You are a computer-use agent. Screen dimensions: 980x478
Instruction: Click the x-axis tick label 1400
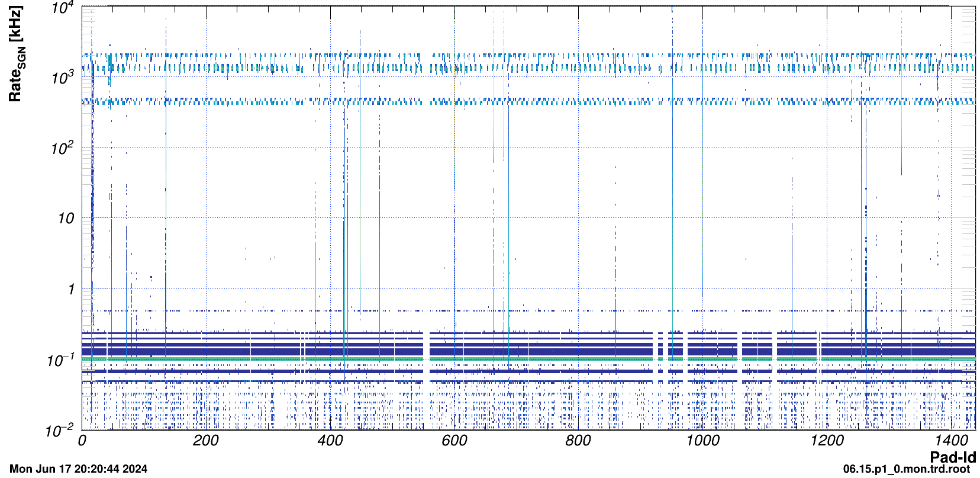(950, 441)
